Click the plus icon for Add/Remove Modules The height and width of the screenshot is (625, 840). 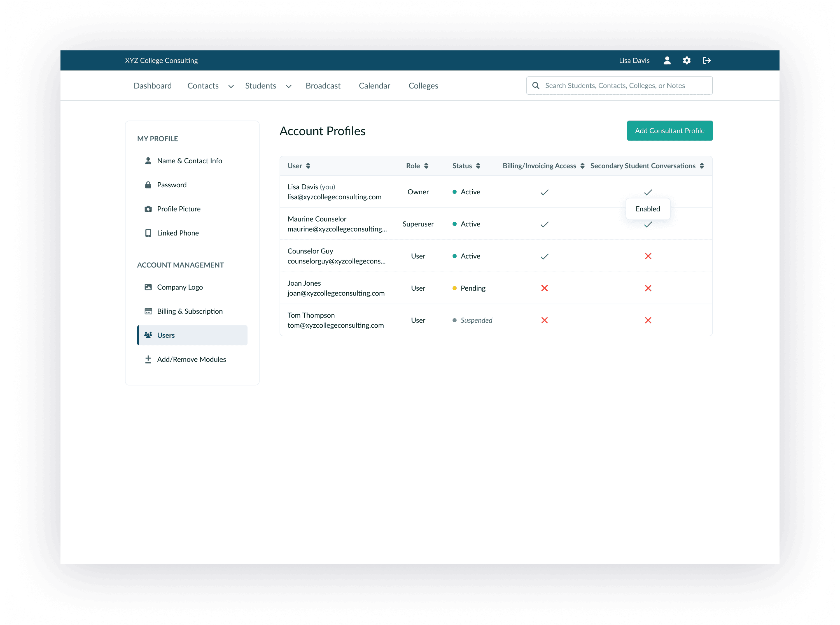(148, 359)
